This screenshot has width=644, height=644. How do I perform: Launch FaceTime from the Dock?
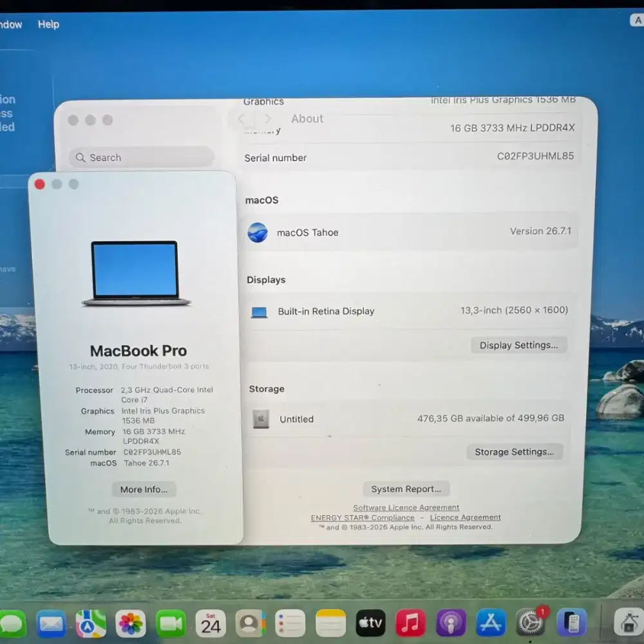[171, 624]
